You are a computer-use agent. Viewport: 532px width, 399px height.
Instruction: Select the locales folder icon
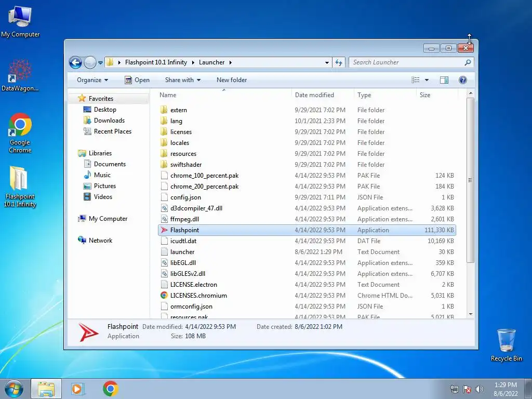[x=164, y=142]
